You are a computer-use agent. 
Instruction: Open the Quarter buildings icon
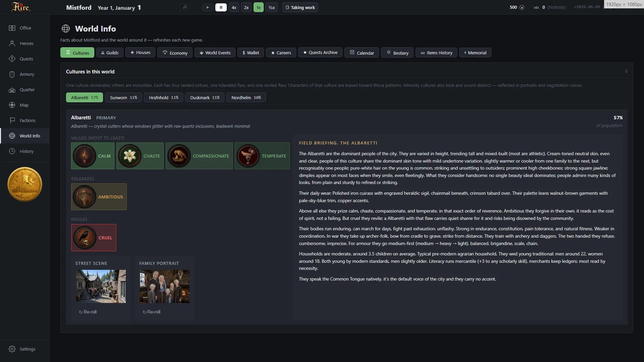tap(12, 90)
